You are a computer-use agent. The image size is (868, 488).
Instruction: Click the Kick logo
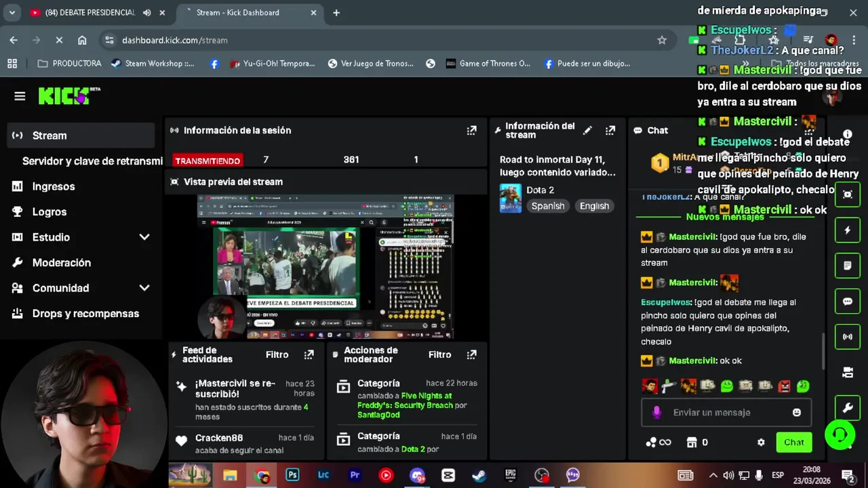coord(69,96)
